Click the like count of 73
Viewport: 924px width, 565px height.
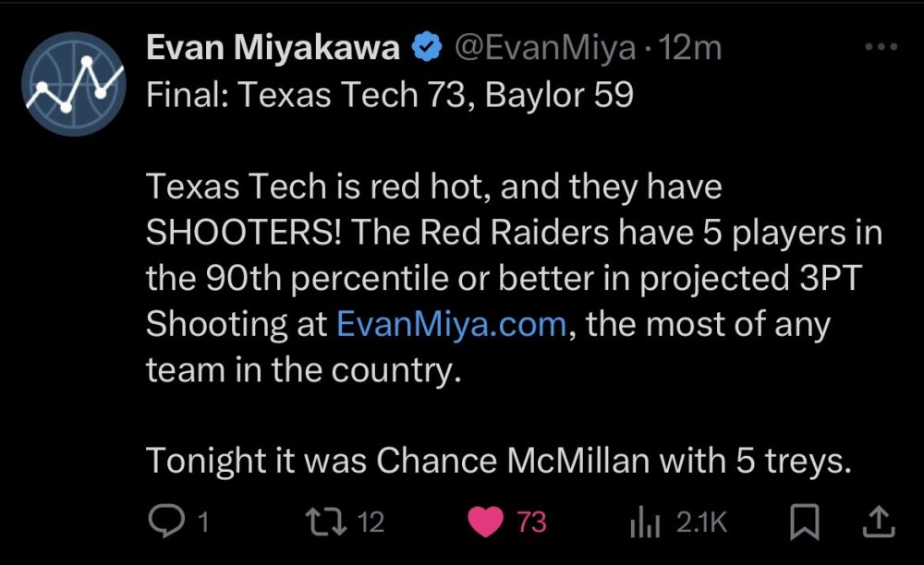tap(530, 523)
